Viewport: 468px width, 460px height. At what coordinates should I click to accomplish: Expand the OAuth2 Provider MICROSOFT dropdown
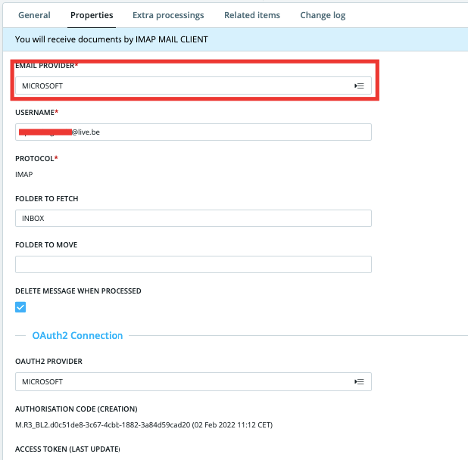tap(193, 382)
